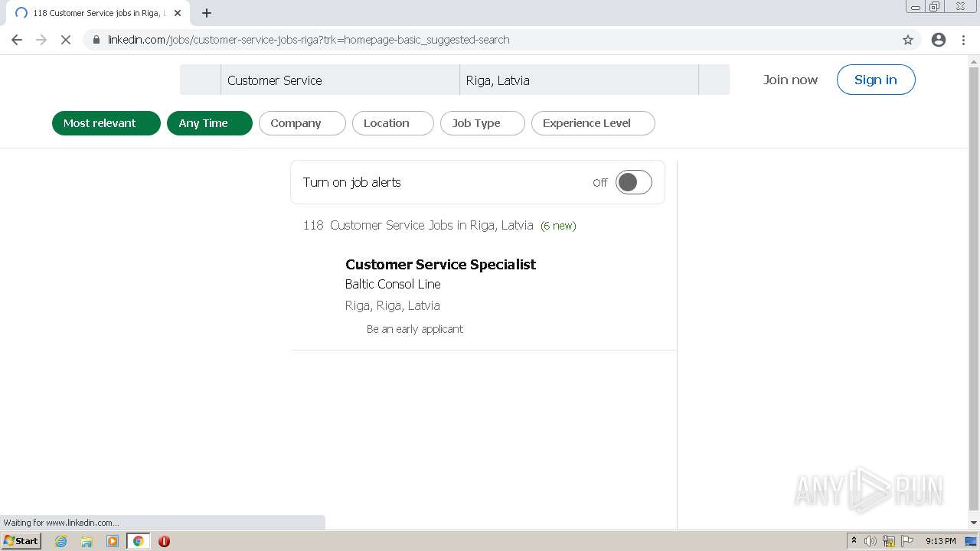The height and width of the screenshot is (551, 980).
Task: Show hidden system tray icons
Action: tap(854, 541)
